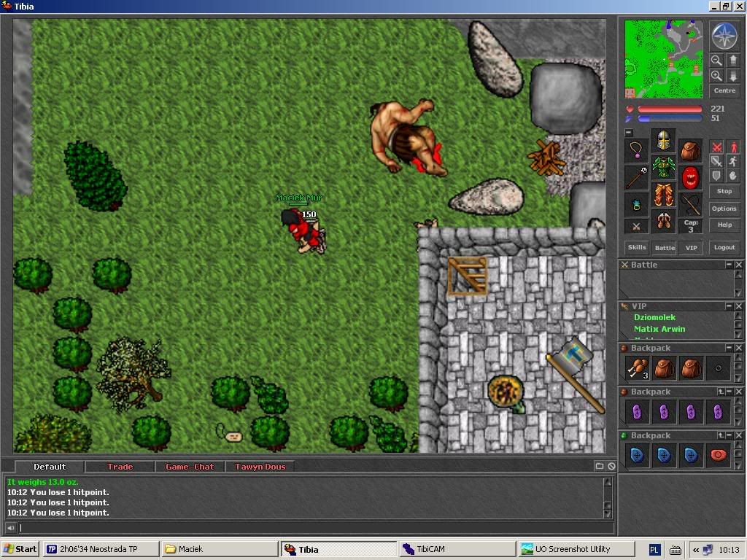Click the ignore list icon above chat
The height and width of the screenshot is (560, 747).
click(x=611, y=466)
